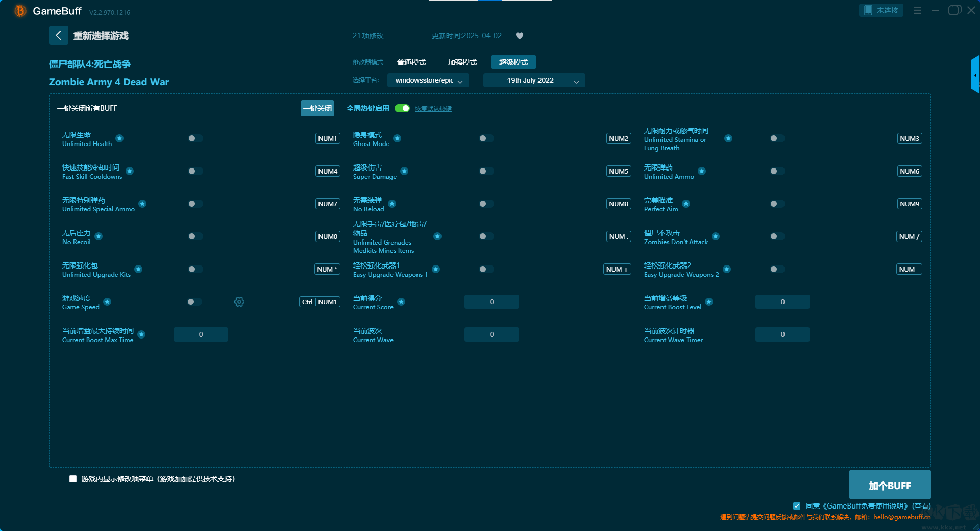Screen dimensions: 980x531
Task: Click the GameBuff logo icon
Action: [x=20, y=11]
